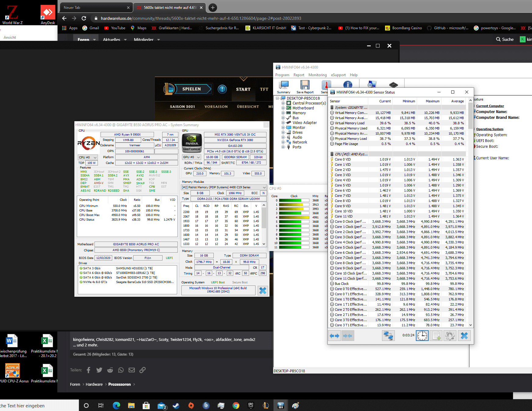Open GPU #0 selector dropdown
Image resolution: width=532 pixels, height=411 pixels.
(x=192, y=157)
